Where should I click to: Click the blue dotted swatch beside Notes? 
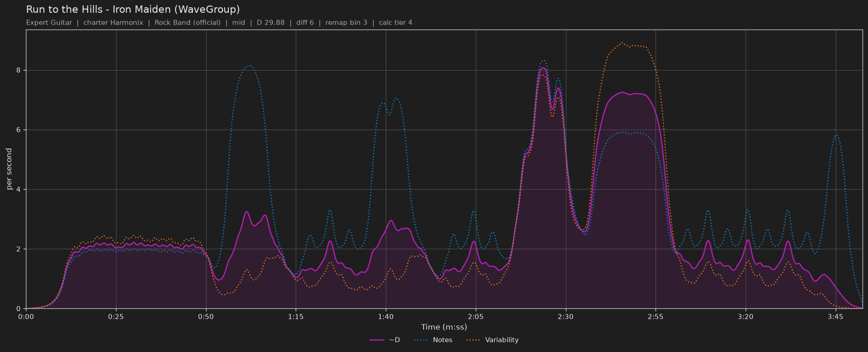[421, 340]
